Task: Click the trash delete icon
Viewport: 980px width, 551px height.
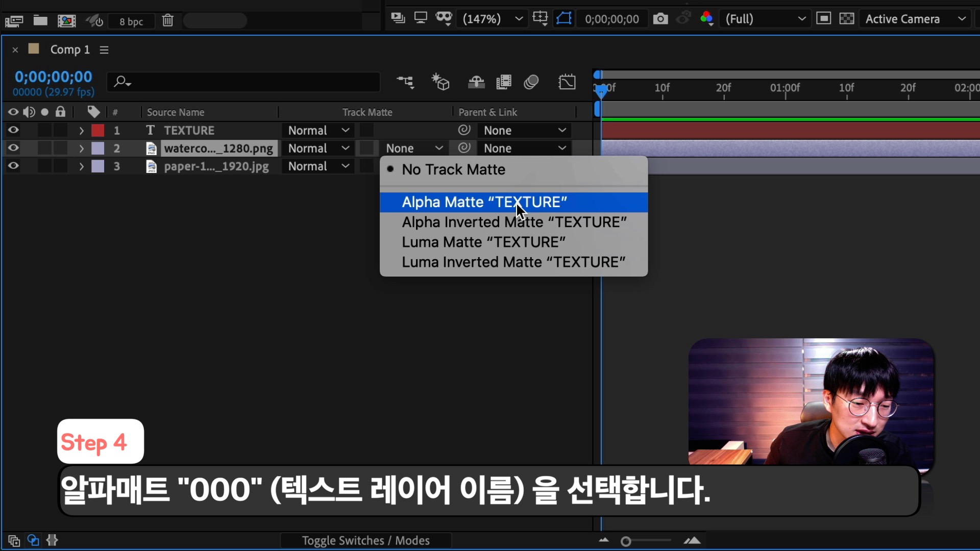Action: point(168,21)
